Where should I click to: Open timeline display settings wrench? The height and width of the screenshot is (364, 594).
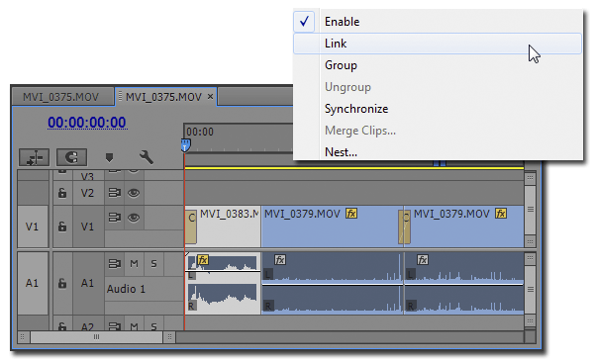146,157
